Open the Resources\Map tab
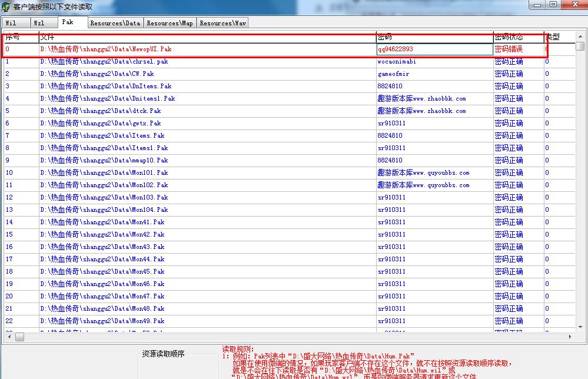This screenshot has width=588, height=379. point(170,23)
